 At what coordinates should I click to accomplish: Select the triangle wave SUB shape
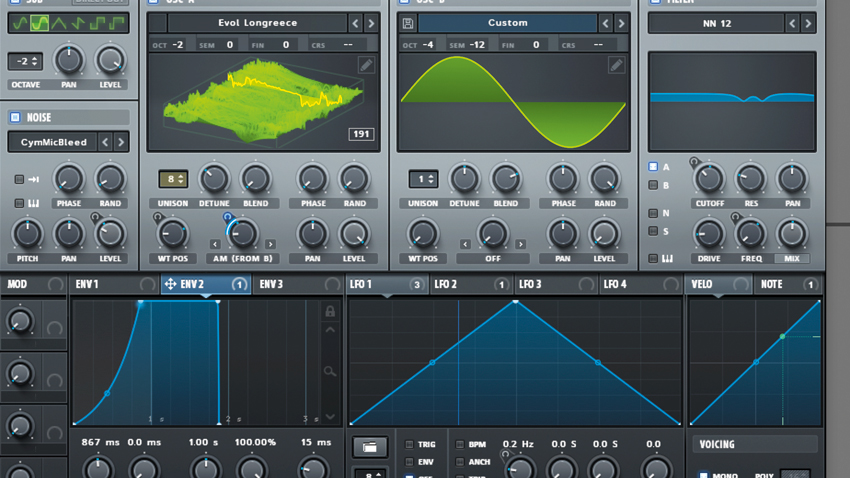coord(59,23)
